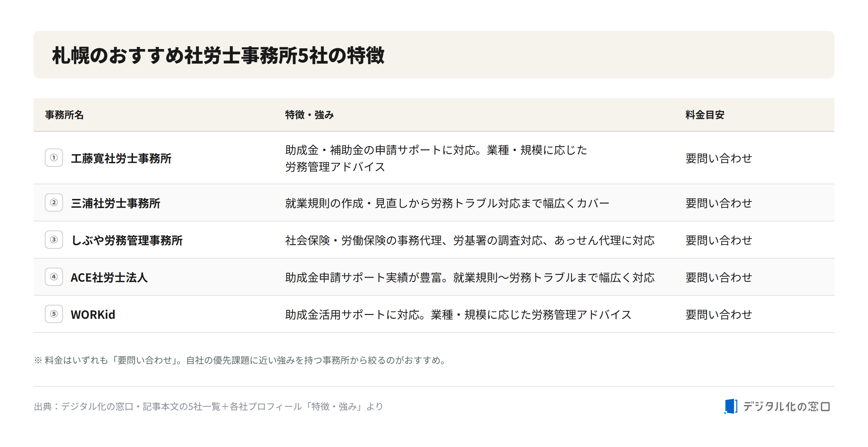Open the しぶや労務管理事務所 entry
Screen dimensions: 868x447
tap(127, 240)
